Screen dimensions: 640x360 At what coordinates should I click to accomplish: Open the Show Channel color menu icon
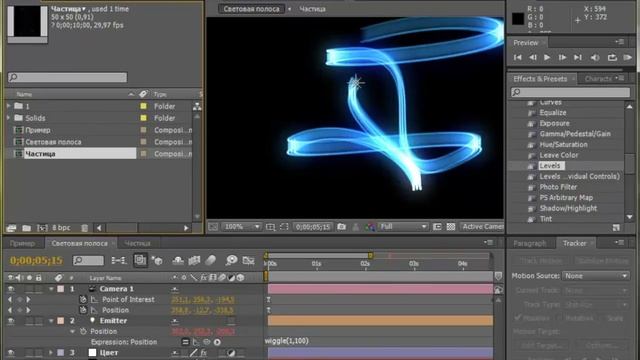click(370, 227)
